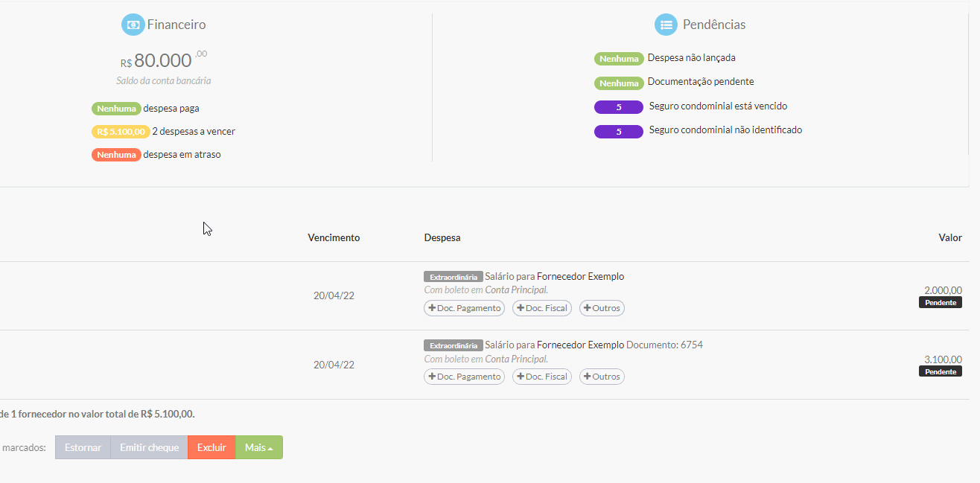The height and width of the screenshot is (483, 980).
Task: Add Doc. Fiscal to the 2.000,00 expense
Action: [542, 308]
